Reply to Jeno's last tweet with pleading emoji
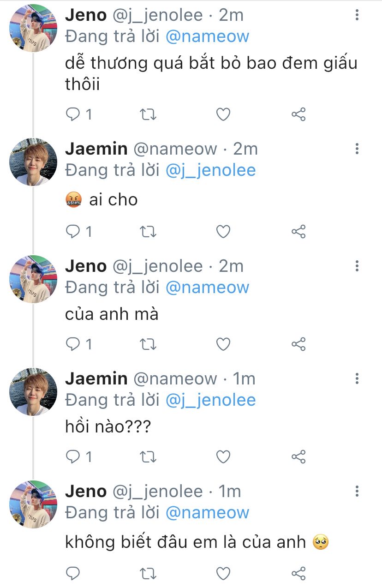Image resolution: width=382 pixels, height=588 pixels. tap(73, 573)
